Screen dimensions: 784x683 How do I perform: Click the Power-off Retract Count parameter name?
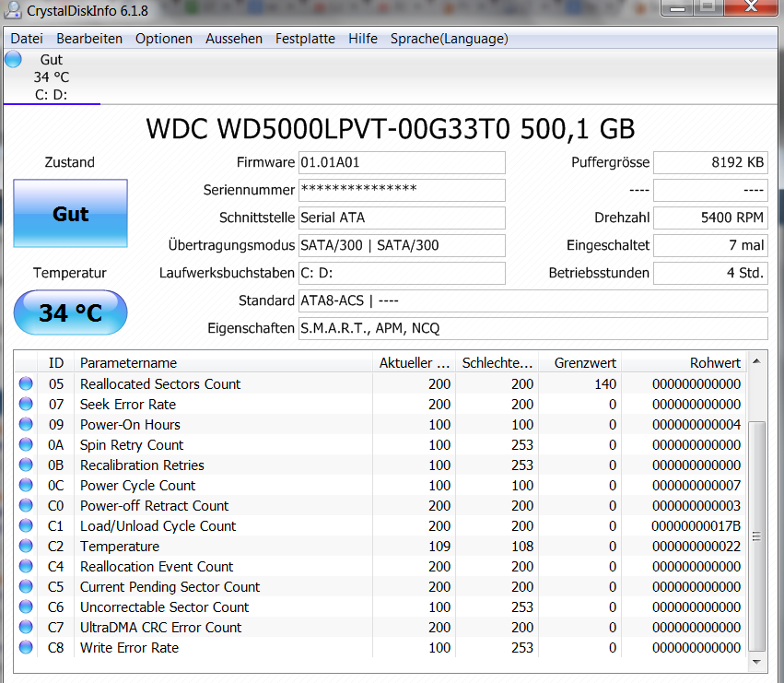[154, 505]
